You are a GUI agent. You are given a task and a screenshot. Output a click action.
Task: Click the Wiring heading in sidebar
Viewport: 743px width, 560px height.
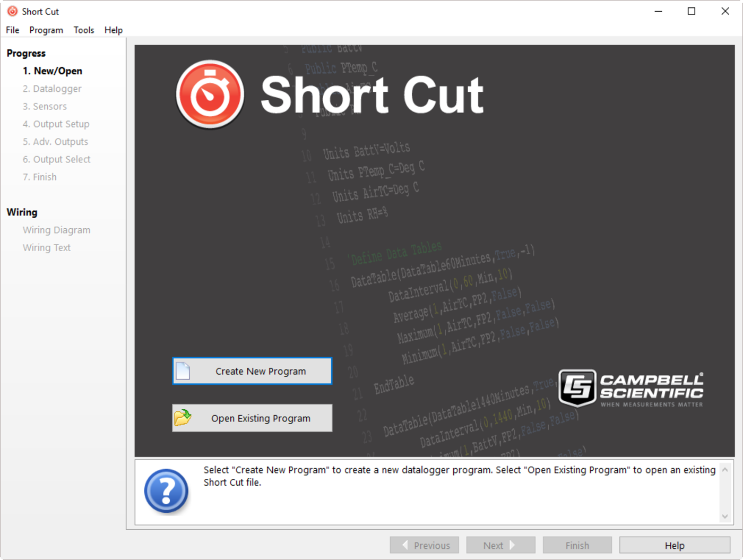[x=22, y=212]
